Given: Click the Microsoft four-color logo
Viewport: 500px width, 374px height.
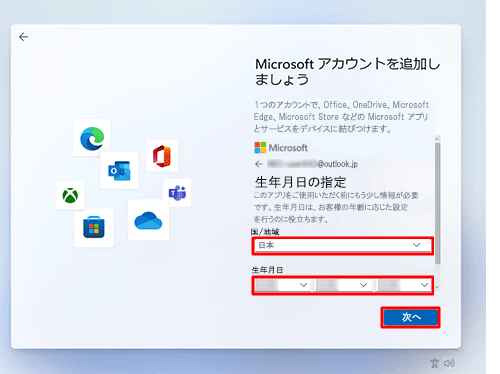Looking at the screenshot, I should 260,147.
